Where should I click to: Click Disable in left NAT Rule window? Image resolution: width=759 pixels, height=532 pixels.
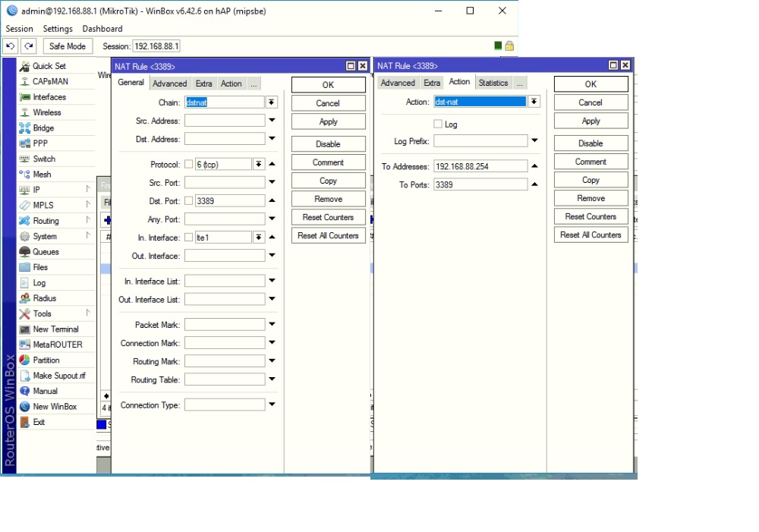pyautogui.click(x=328, y=143)
